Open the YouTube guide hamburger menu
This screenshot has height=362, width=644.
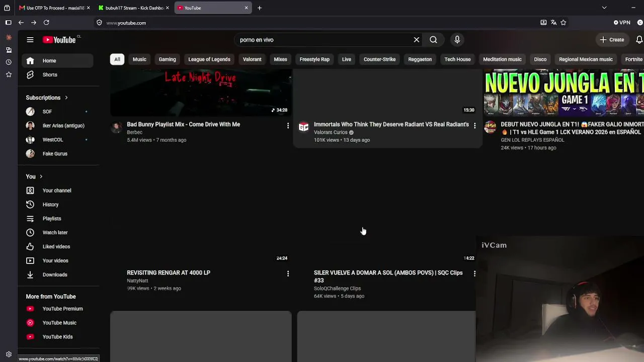point(30,40)
